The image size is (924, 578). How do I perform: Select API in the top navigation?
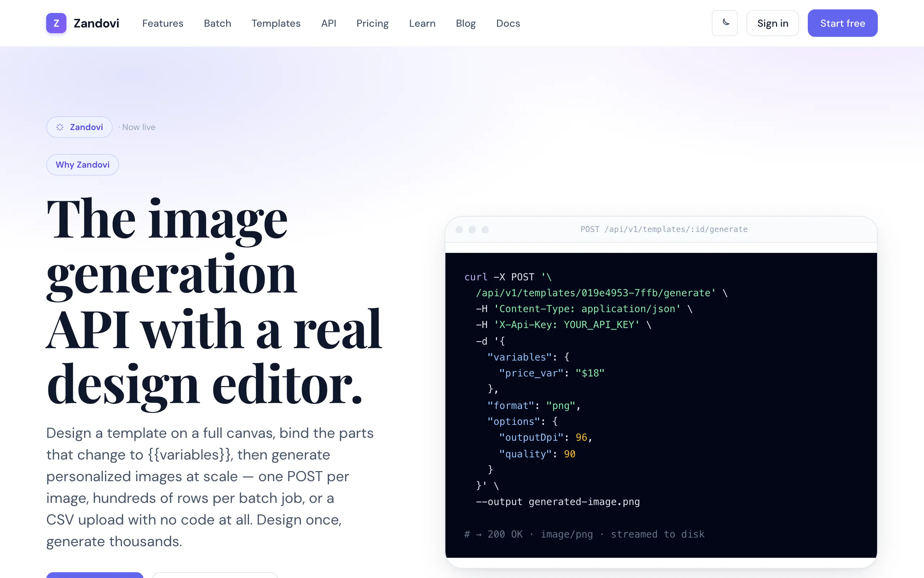pyautogui.click(x=328, y=23)
